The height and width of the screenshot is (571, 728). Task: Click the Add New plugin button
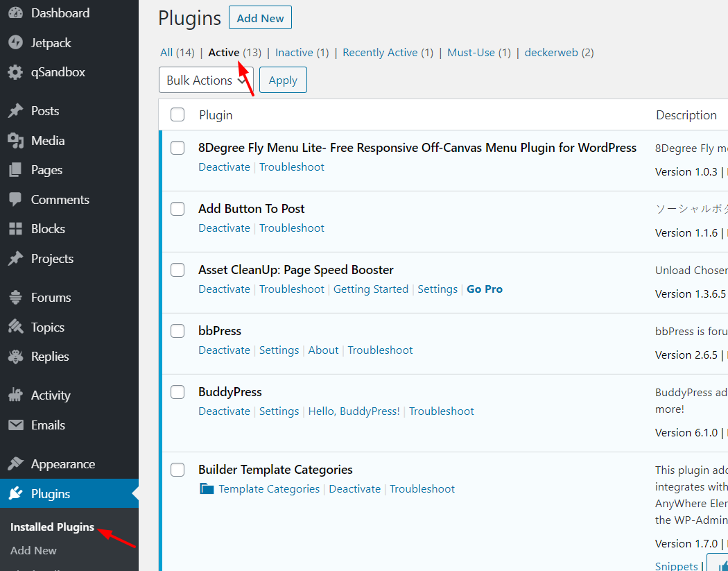click(260, 17)
